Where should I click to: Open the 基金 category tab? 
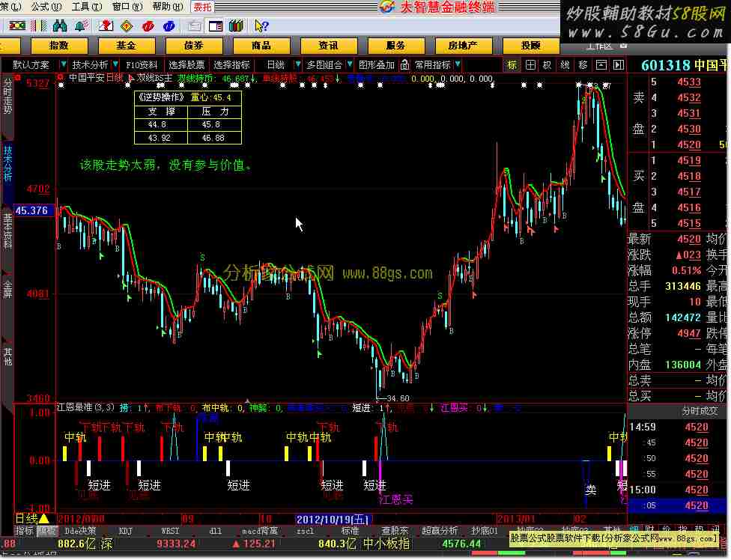tap(127, 46)
